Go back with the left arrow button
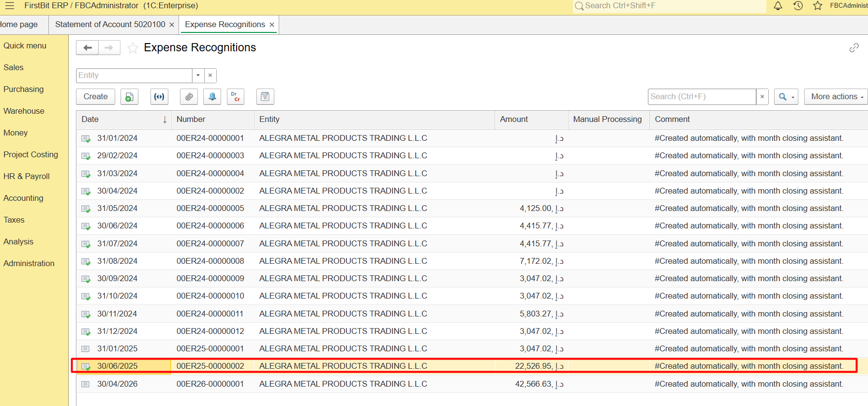868x406 pixels. coord(88,48)
